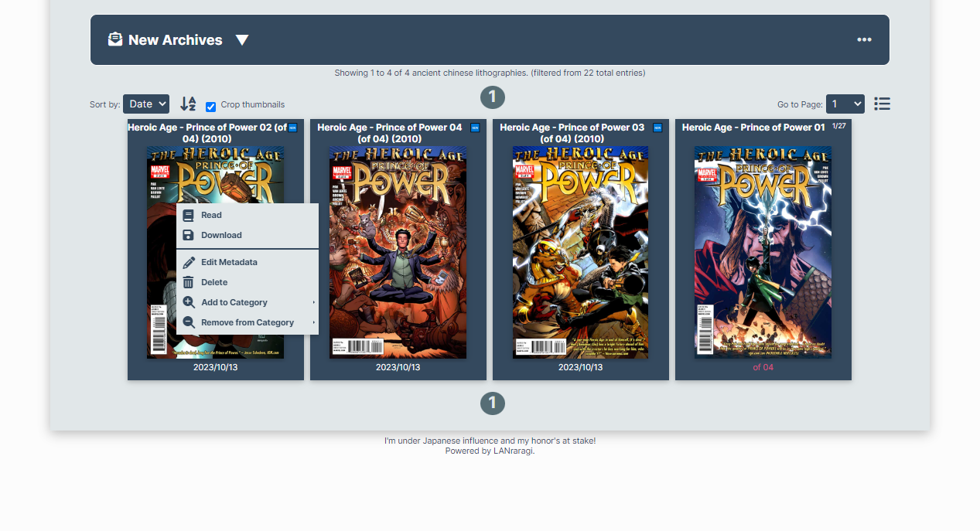
Task: Select Edit Metadata in context menu
Action: (x=248, y=262)
